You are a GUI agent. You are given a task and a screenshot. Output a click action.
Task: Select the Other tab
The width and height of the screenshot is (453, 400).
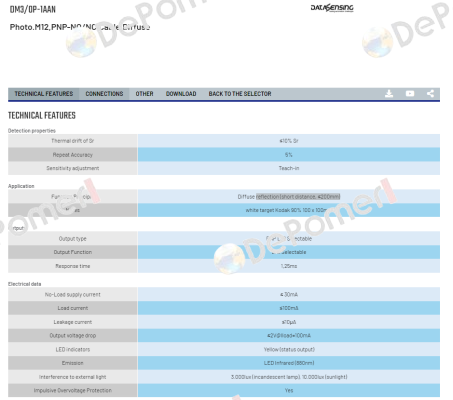coord(144,94)
